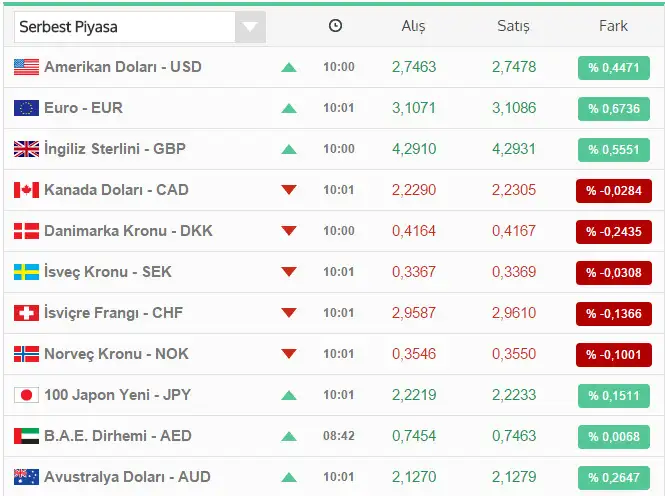Click the % 0,5551 badge for GBP
Screen dimensions: 665x496
click(x=614, y=150)
